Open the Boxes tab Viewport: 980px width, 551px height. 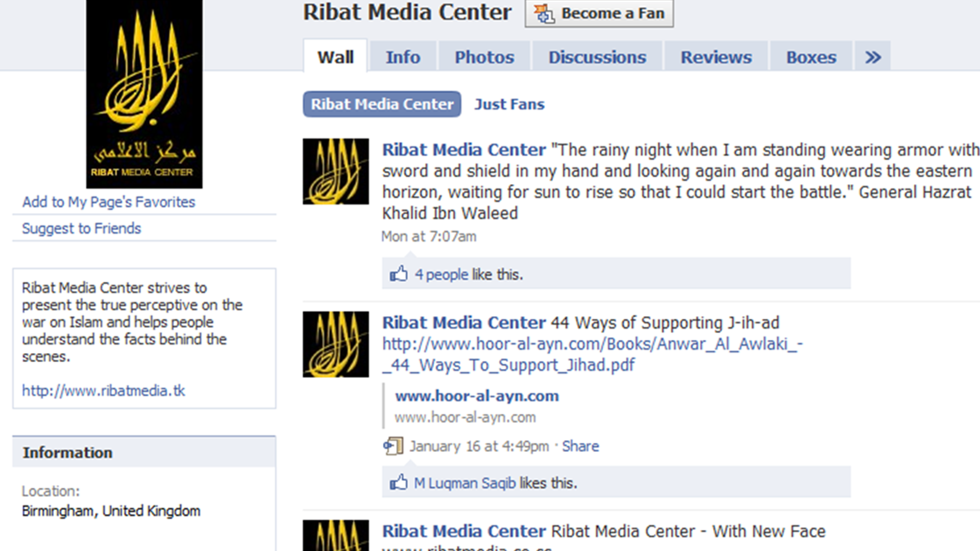click(811, 57)
